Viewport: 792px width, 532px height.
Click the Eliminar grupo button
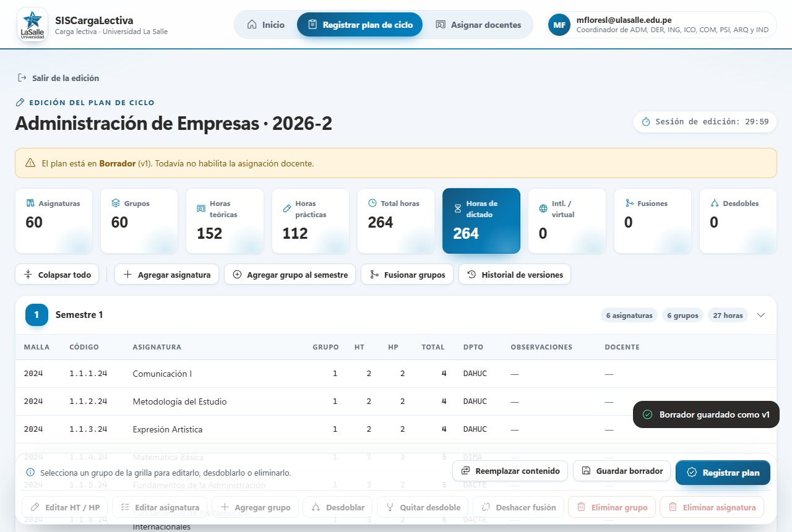click(x=611, y=507)
